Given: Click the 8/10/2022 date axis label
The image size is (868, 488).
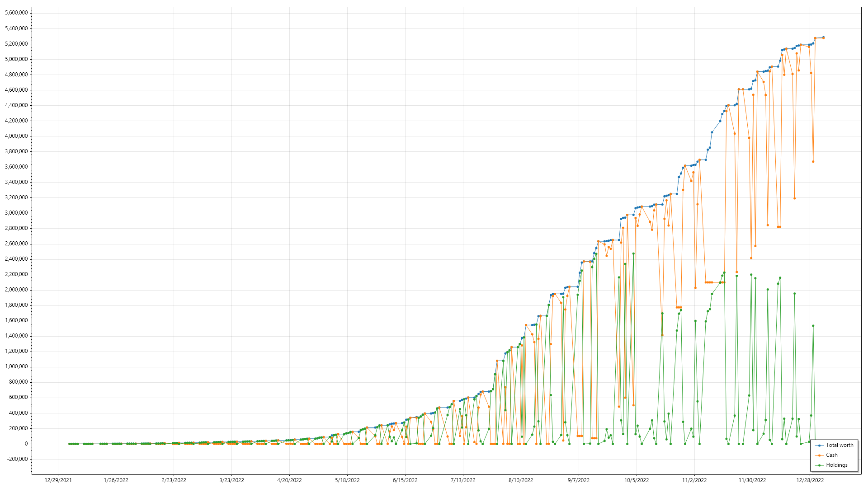Looking at the screenshot, I should [521, 480].
